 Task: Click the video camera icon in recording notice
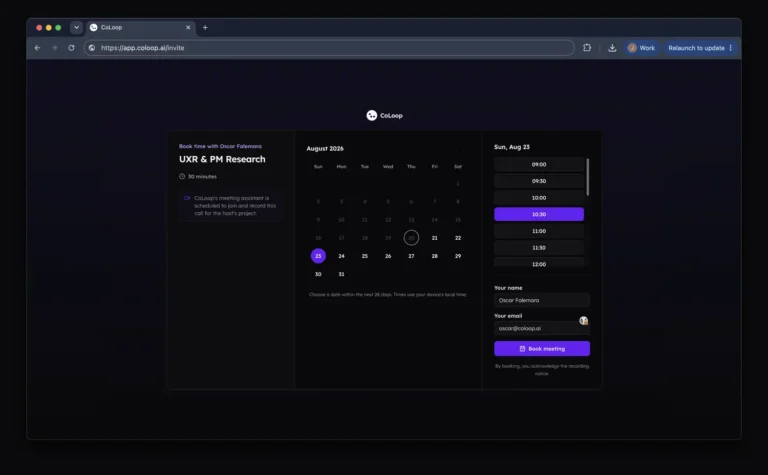[187, 198]
